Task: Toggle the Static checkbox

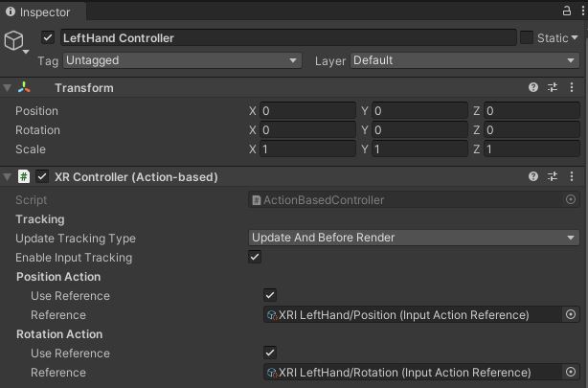Action: point(526,37)
